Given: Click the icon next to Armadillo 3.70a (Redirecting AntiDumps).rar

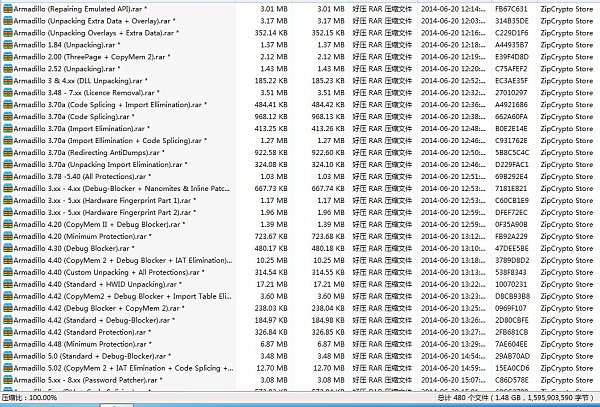Looking at the screenshot, I should pos(8,153).
